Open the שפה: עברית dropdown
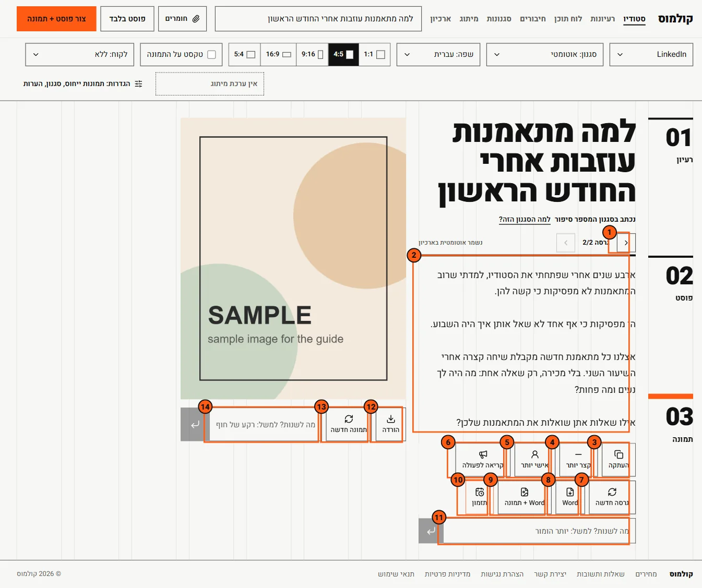702x588 pixels. click(x=438, y=54)
